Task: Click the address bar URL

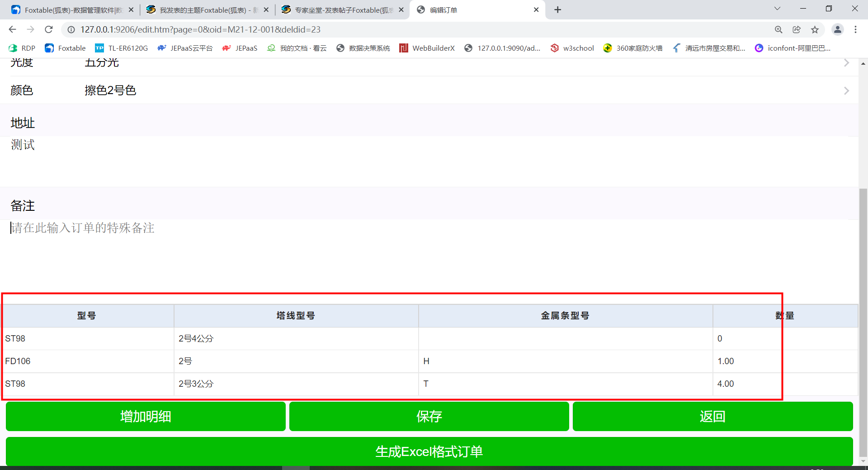Action: (200, 29)
